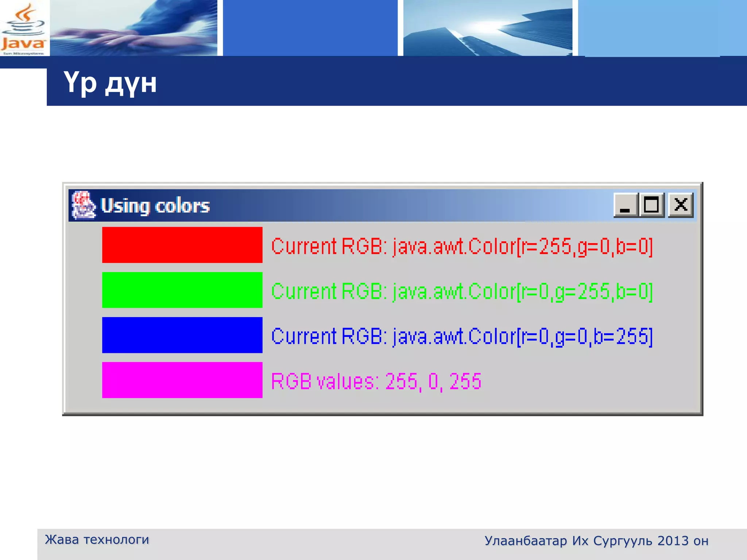Screen dimensions: 747x560
Task: Click the green Current RGB g=255 text
Action: (462, 292)
